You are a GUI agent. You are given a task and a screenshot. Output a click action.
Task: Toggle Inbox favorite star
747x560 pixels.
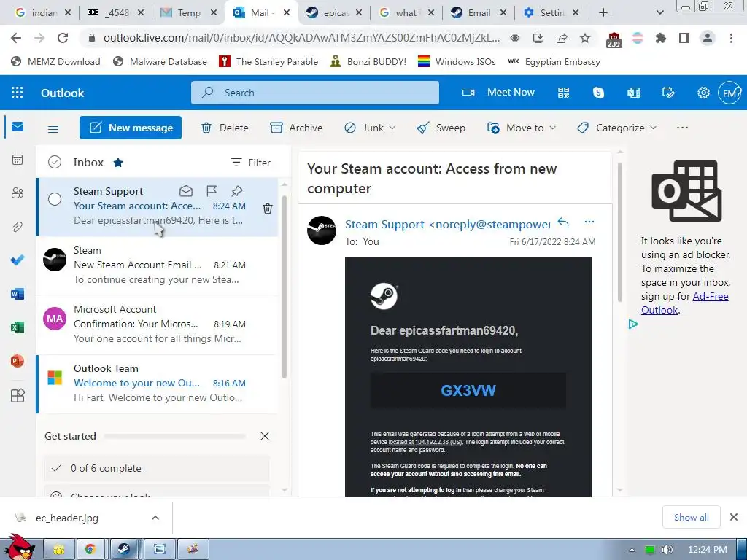118,163
